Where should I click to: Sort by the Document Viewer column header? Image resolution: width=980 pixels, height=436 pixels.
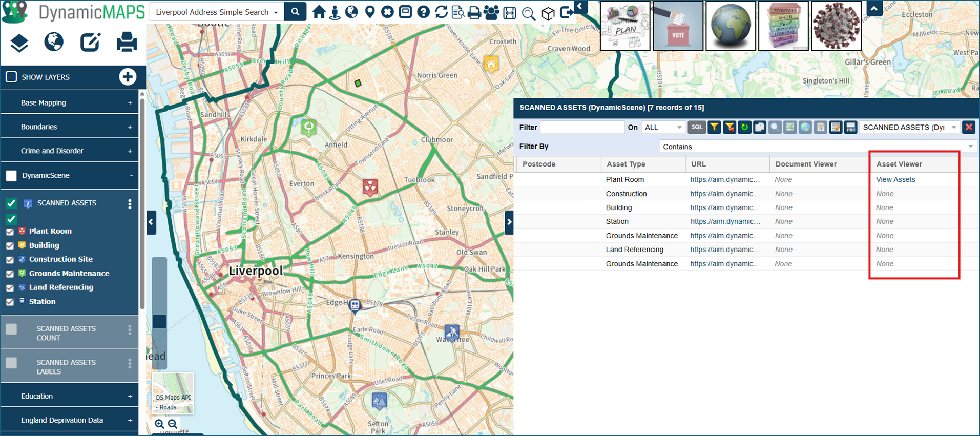820,164
